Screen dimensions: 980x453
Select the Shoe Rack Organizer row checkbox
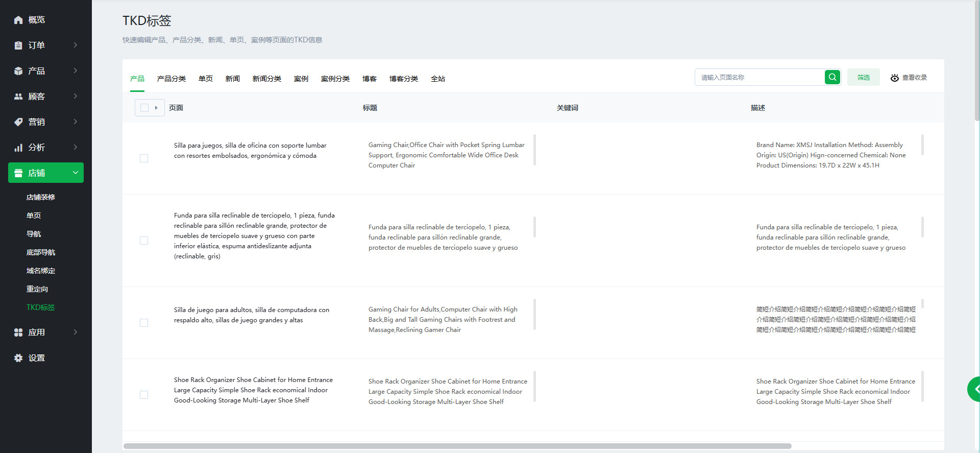point(144,395)
